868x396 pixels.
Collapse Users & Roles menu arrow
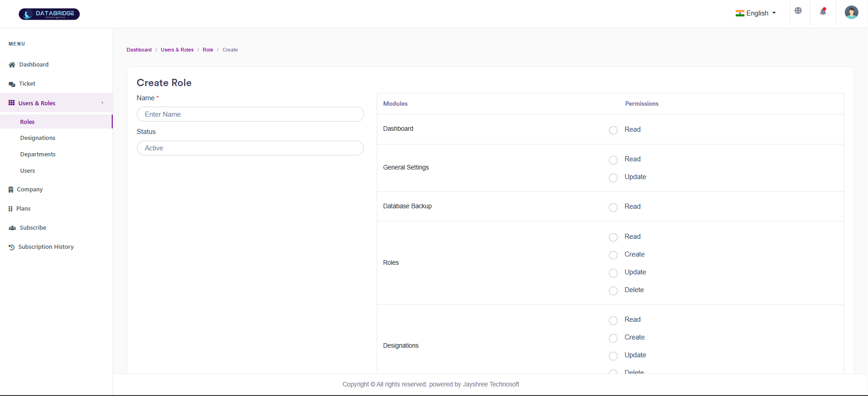(103, 103)
